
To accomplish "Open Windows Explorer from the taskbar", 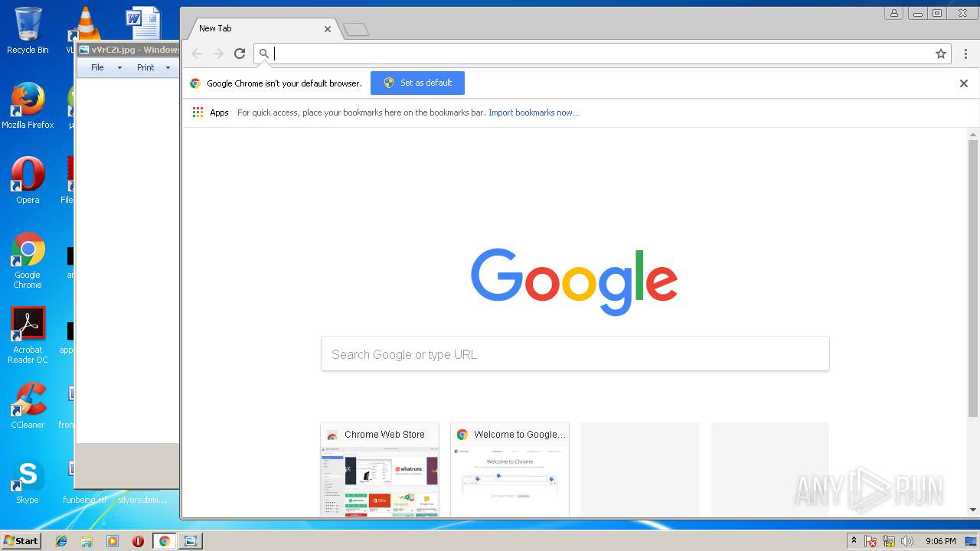I will tap(87, 541).
